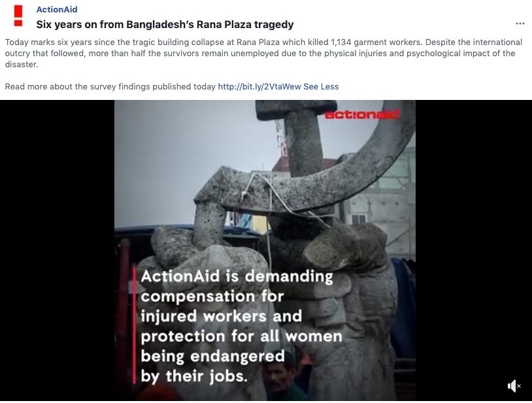
Task: Click the small x beside the speaker icon
Action: point(519,386)
